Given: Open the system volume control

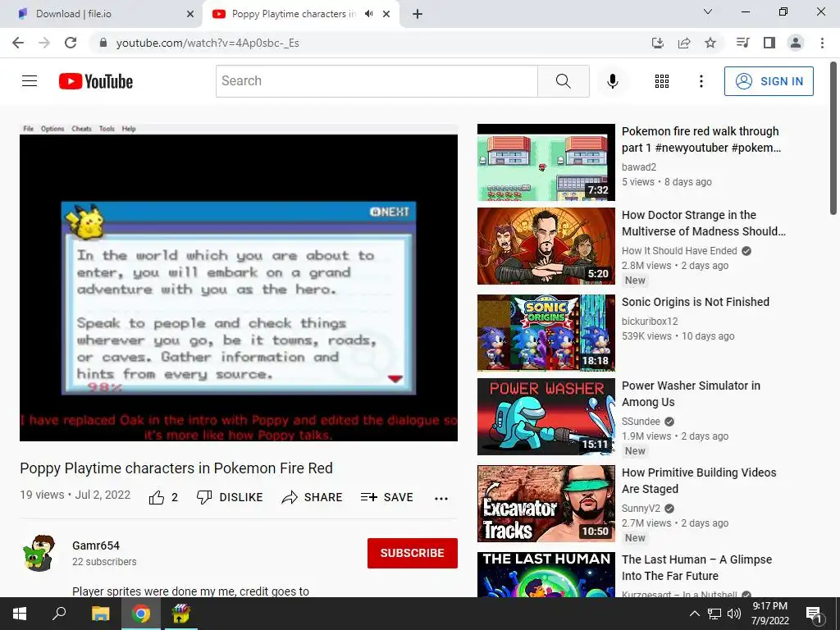Looking at the screenshot, I should pos(734,614).
